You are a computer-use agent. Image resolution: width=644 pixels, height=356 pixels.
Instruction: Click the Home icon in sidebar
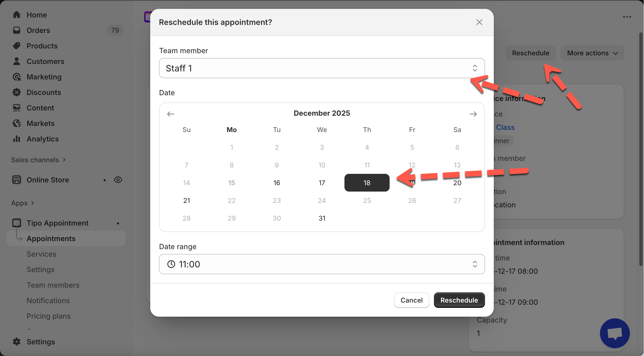point(17,15)
